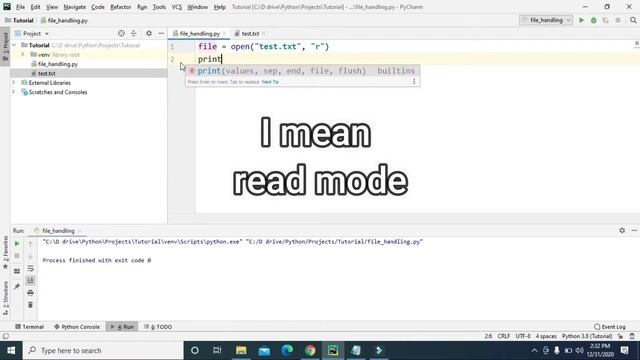
Task: Toggle soft-wrap in Run output
Action: click(30, 269)
